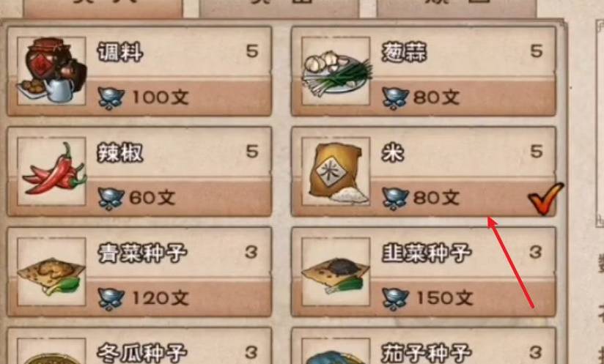
Task: Select the 调料 seasoning jar icon
Action: 51,71
